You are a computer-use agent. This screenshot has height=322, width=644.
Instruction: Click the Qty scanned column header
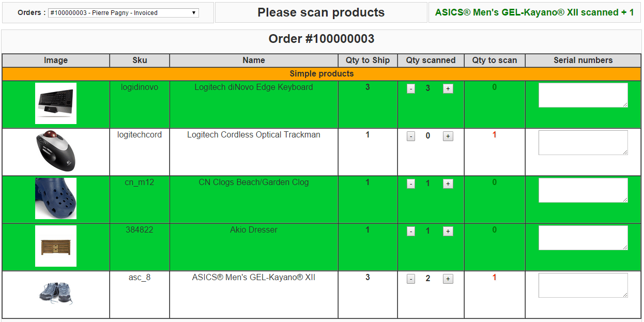click(x=431, y=60)
